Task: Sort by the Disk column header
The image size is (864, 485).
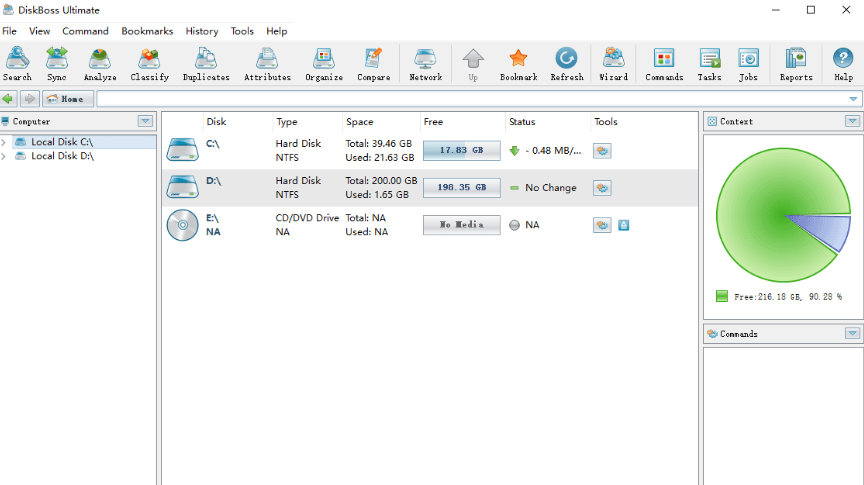Action: pyautogui.click(x=217, y=122)
